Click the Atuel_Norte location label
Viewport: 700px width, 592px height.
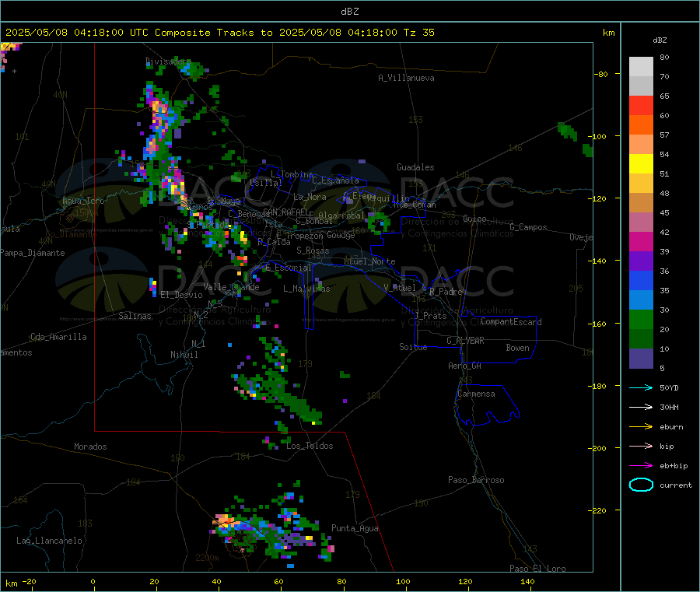click(x=369, y=261)
